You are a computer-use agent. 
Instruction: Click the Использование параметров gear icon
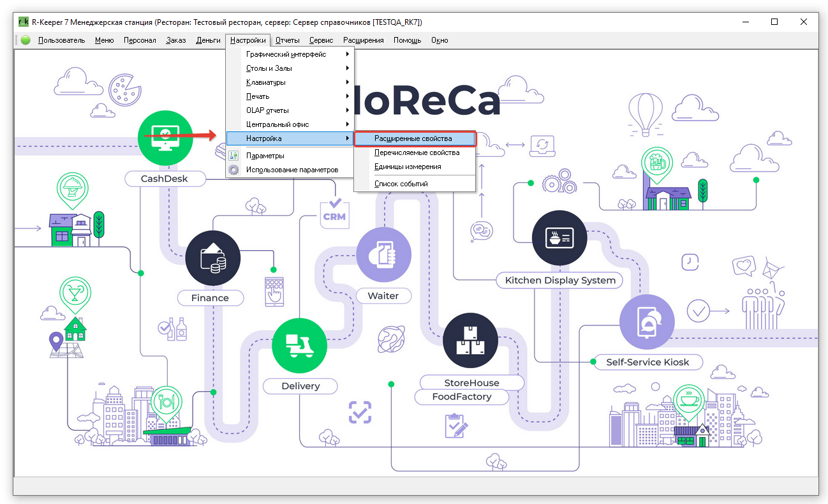(233, 170)
